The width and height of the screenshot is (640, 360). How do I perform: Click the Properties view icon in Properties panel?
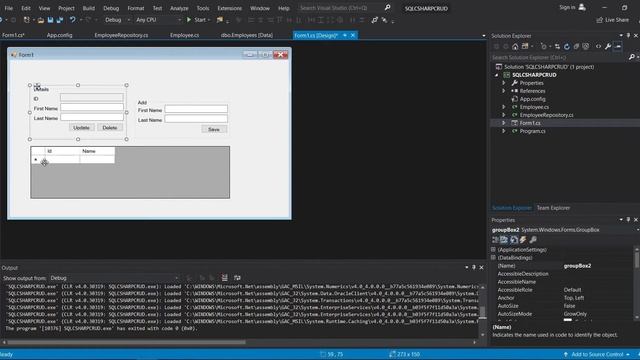click(514, 240)
